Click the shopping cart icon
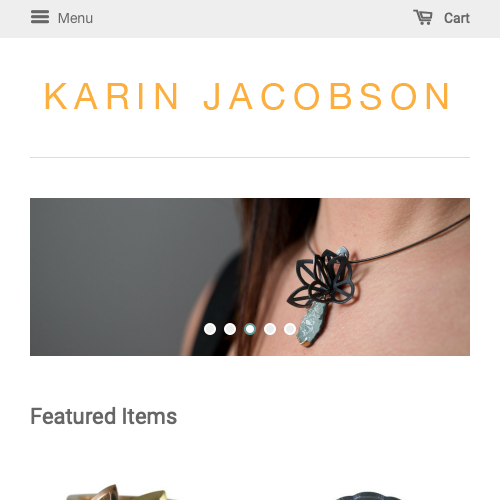The height and width of the screenshot is (500, 500). pyautogui.click(x=423, y=17)
